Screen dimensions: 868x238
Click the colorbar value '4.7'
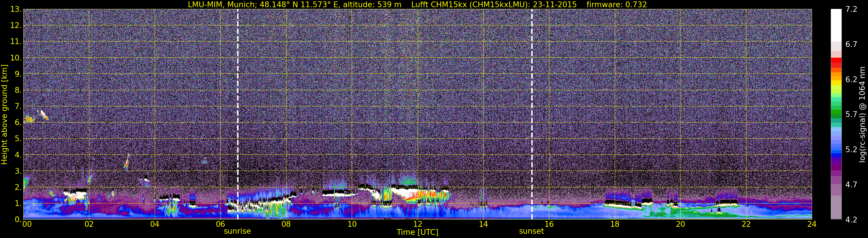[851, 184]
